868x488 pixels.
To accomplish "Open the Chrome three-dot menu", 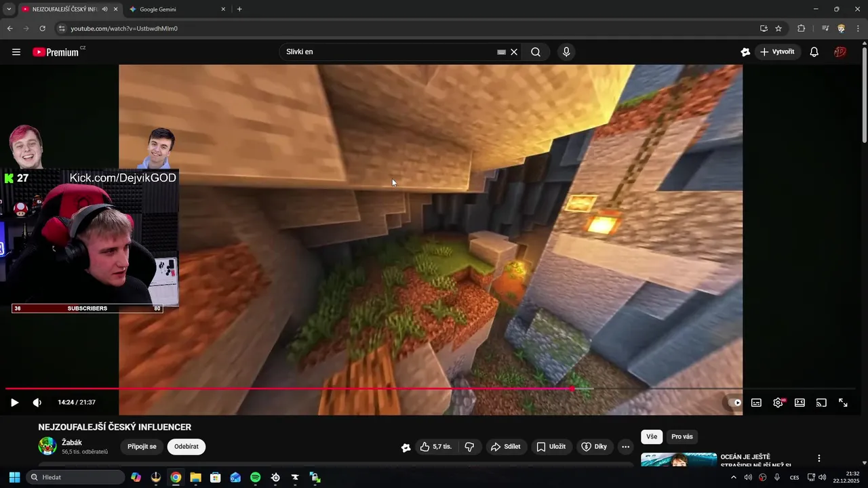I will 858,28.
